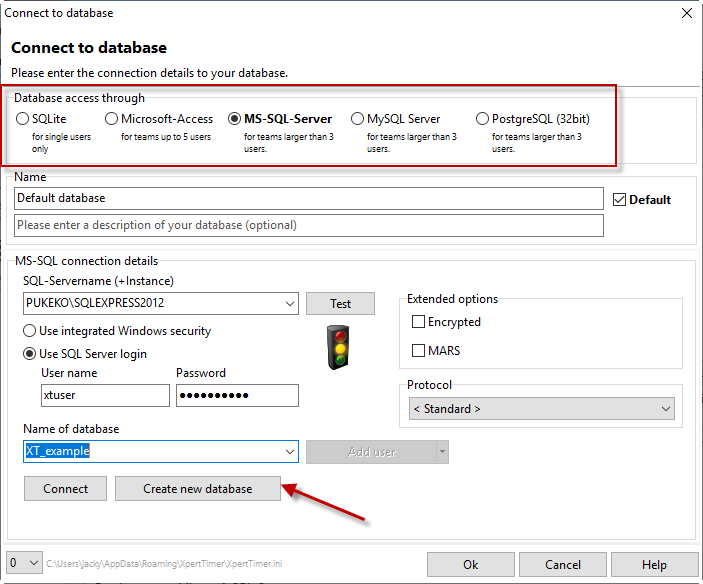Open the Protocol dropdown list
This screenshot has height=584, width=703.
pos(665,409)
